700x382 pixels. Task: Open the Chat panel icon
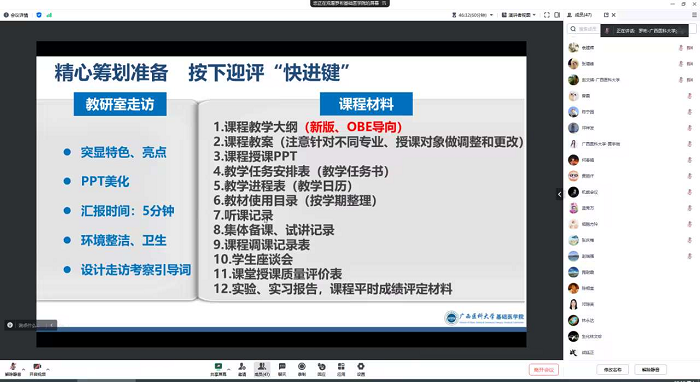pos(282,369)
